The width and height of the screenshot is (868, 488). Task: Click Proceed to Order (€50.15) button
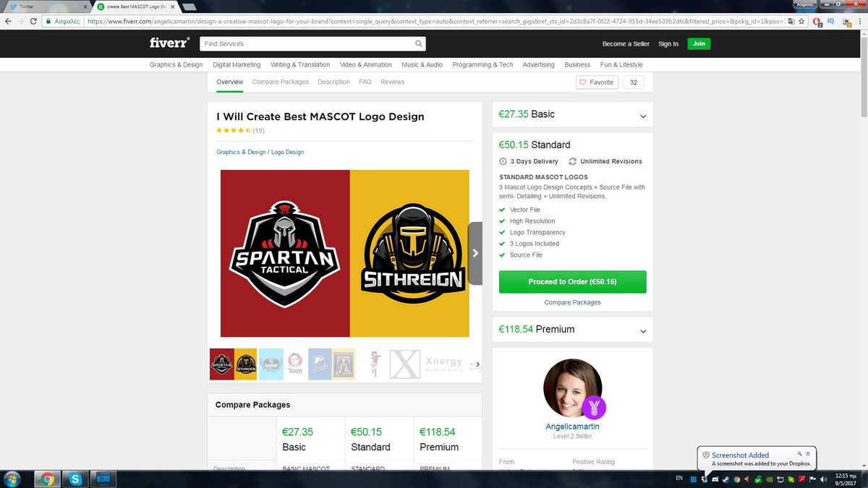point(572,282)
